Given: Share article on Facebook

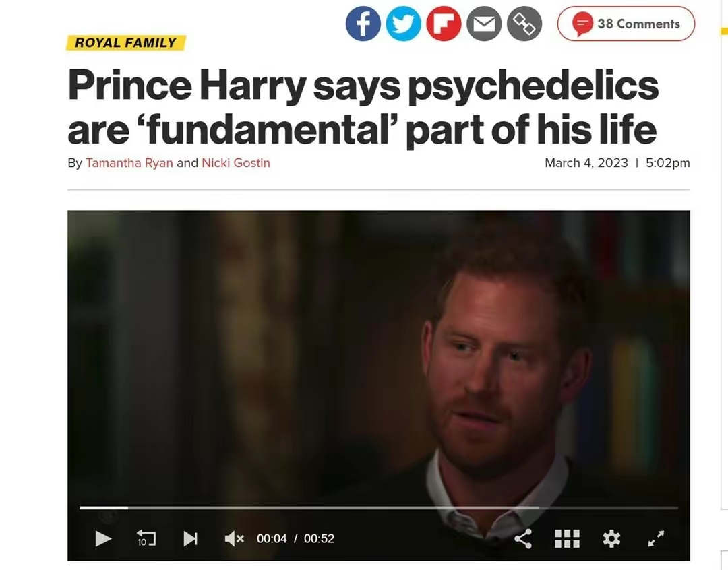Looking at the screenshot, I should pyautogui.click(x=363, y=24).
